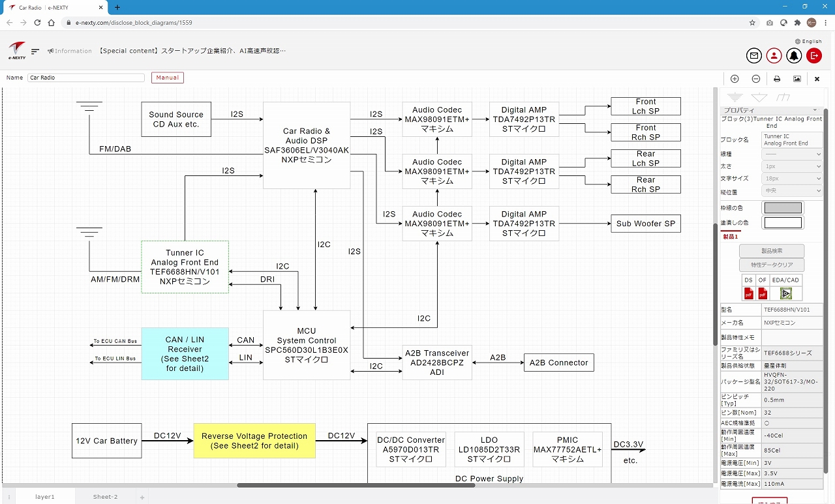Open the EDA/CAD download icon
The height and width of the screenshot is (504, 835).
click(785, 293)
